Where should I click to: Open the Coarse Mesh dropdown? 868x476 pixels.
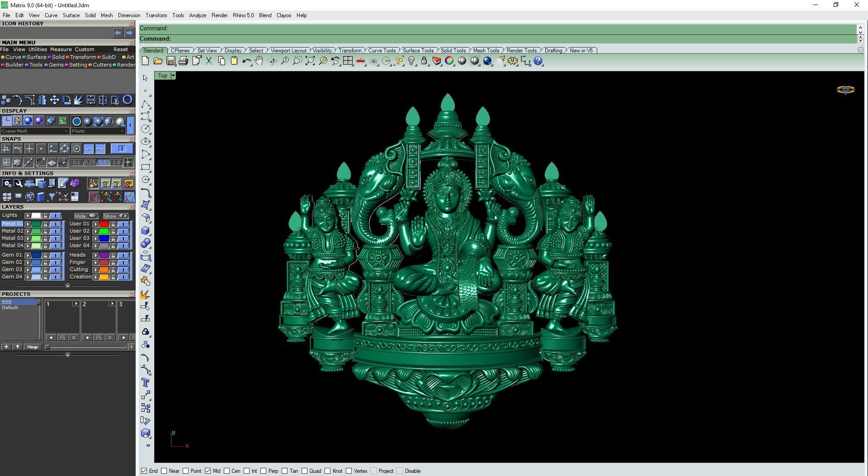coord(35,131)
